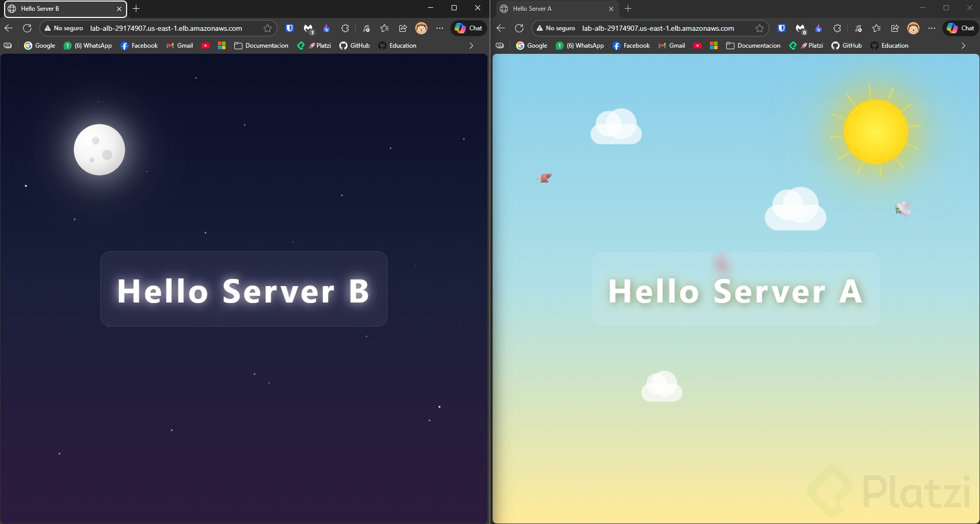
Task: Click the Bitwarden extension icon in Server B window
Action: (290, 29)
